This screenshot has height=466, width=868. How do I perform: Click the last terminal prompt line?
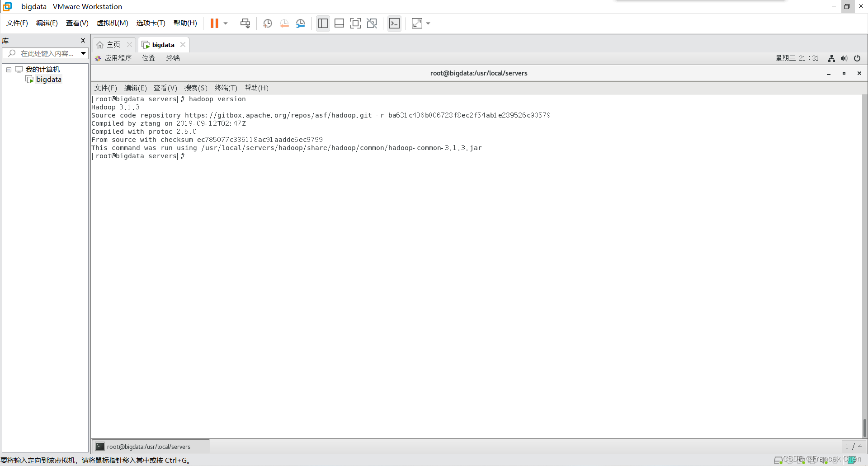coord(138,156)
